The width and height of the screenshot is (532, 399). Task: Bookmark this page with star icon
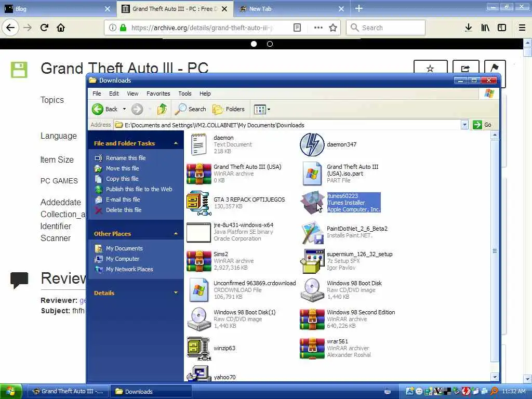333,28
